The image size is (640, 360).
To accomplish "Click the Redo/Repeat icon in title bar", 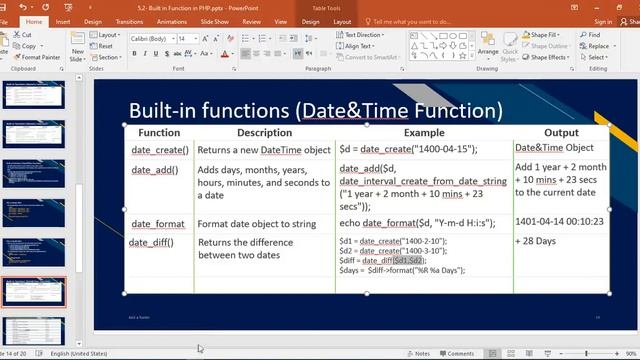I will (x=46, y=7).
